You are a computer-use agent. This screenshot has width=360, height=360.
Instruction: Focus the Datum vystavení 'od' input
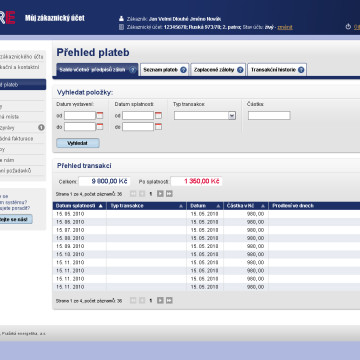tap(80, 116)
